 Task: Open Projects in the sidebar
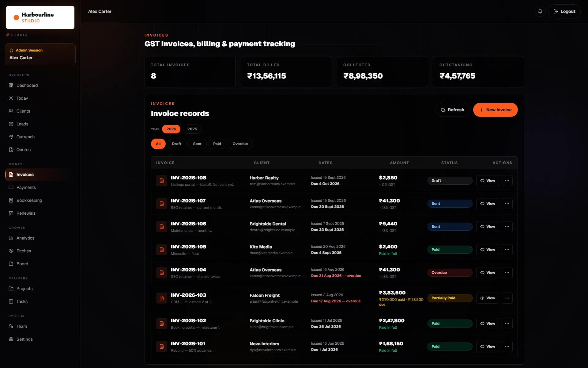(x=40, y=289)
